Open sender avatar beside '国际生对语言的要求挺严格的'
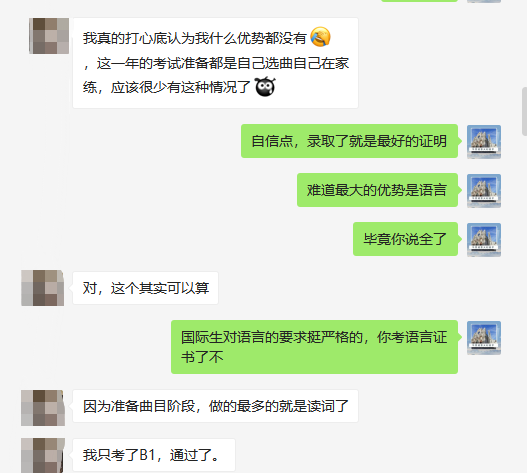 (484, 338)
